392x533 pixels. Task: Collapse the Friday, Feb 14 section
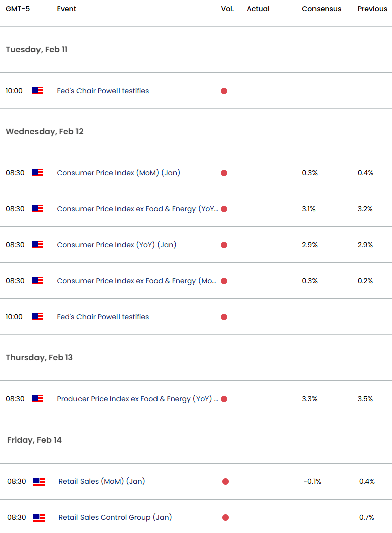34,440
